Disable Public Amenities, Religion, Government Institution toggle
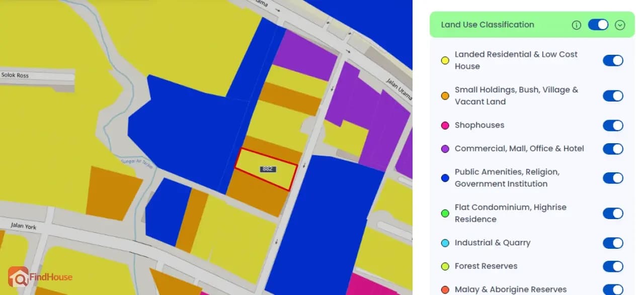644x295 pixels. 613,178
